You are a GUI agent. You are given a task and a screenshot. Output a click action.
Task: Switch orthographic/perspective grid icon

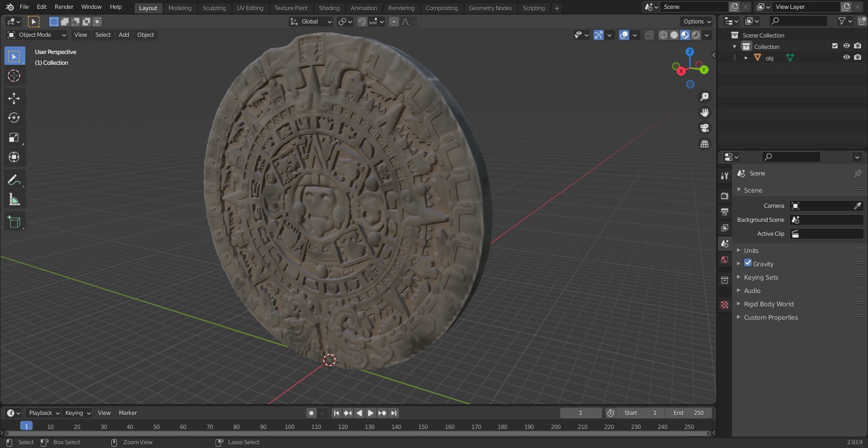[704, 144]
